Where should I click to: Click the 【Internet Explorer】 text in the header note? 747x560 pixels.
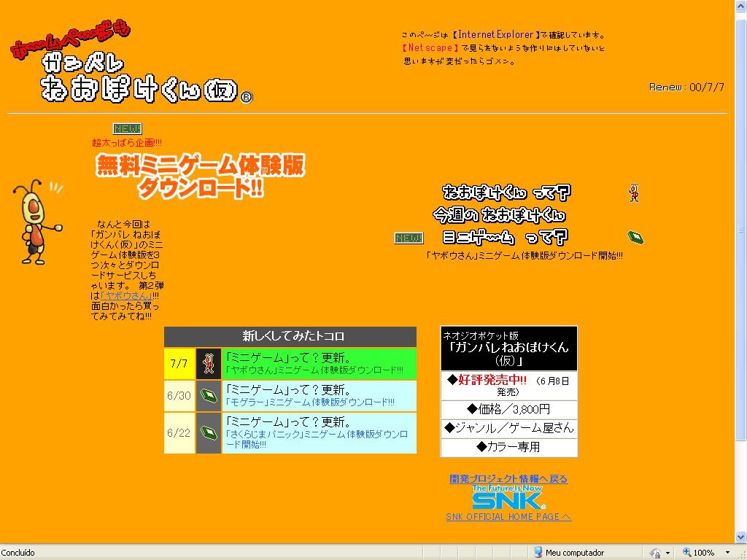point(495,34)
